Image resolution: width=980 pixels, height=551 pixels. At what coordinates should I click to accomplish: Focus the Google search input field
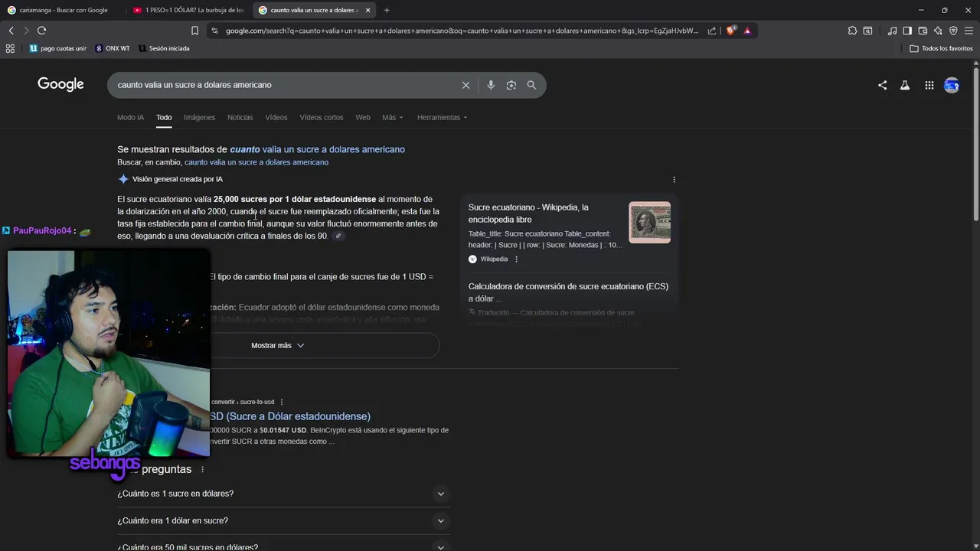tap(283, 85)
